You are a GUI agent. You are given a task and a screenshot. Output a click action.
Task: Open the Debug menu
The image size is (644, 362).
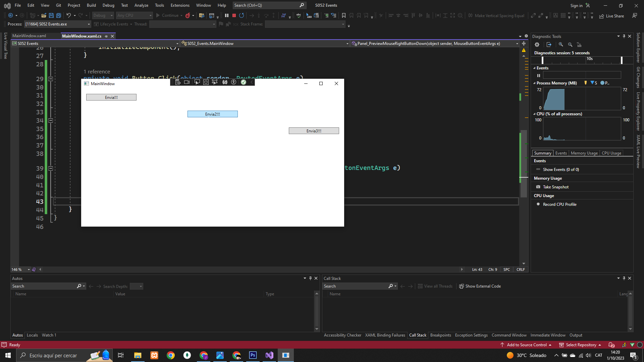pyautogui.click(x=108, y=5)
